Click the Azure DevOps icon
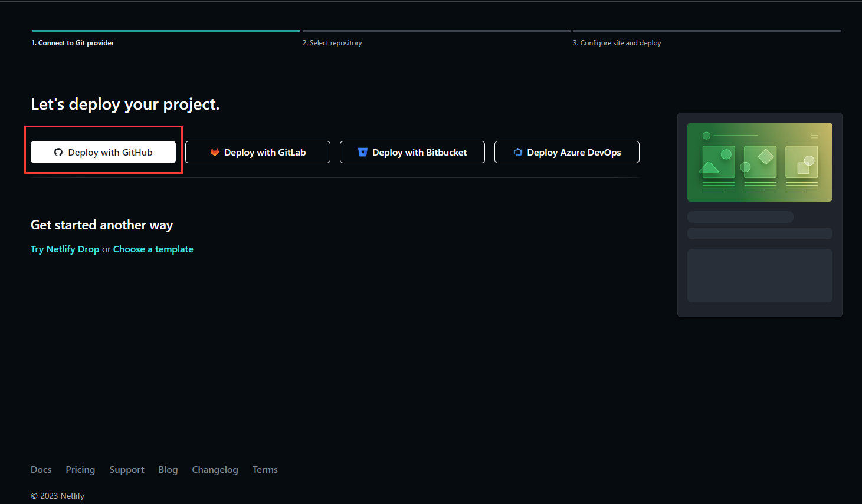The width and height of the screenshot is (862, 504). coord(517,152)
